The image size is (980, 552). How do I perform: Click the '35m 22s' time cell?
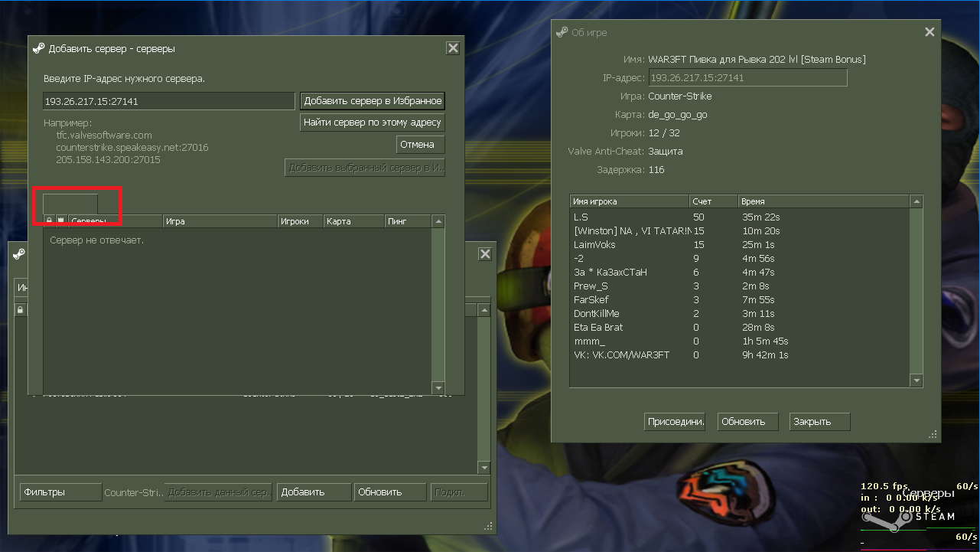760,217
